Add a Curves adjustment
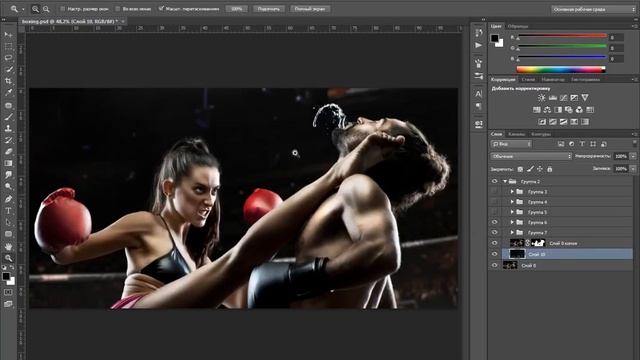 (x=563, y=98)
